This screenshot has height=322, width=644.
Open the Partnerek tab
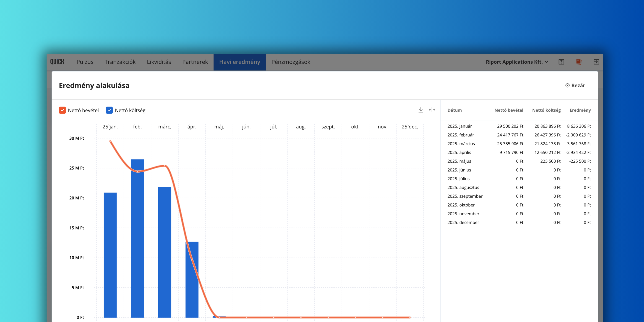point(195,62)
